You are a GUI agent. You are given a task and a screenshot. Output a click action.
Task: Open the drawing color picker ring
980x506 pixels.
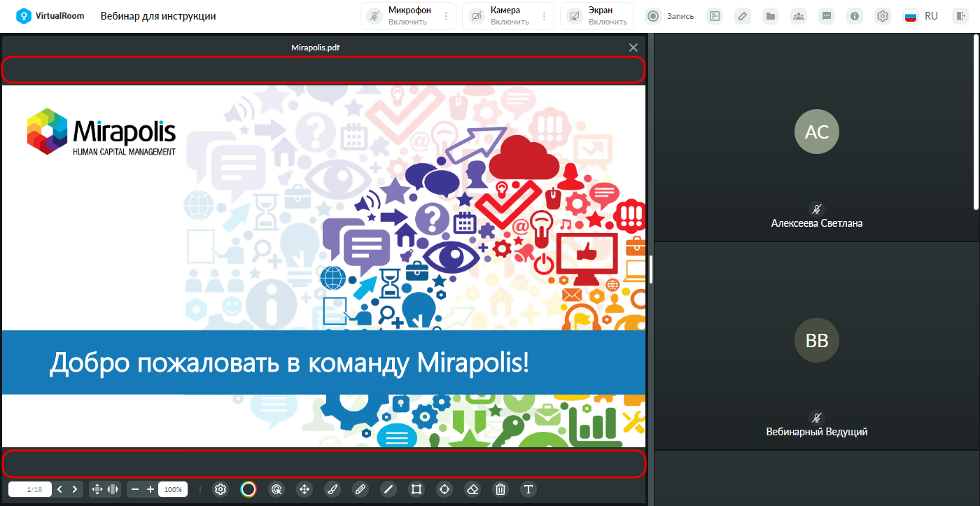click(248, 489)
